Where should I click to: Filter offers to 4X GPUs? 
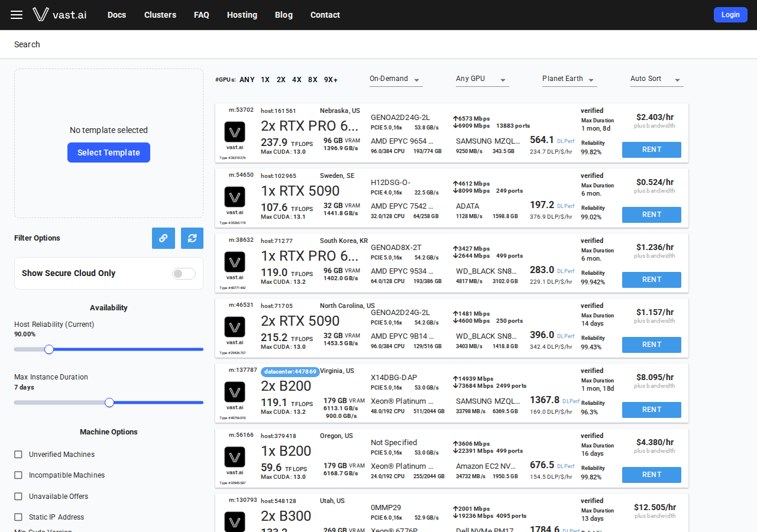(x=297, y=80)
